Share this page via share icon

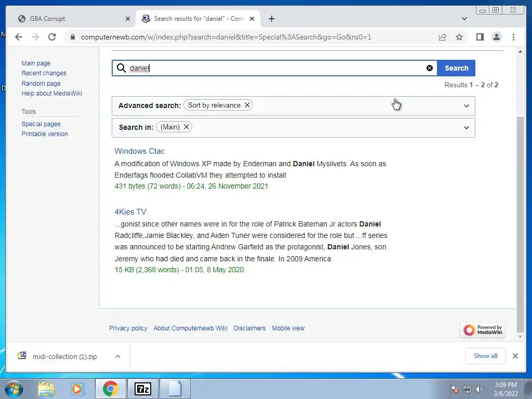443,37
